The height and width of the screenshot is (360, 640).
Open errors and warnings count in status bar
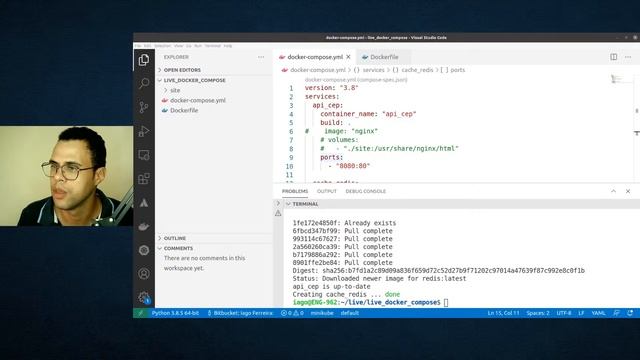click(x=292, y=313)
